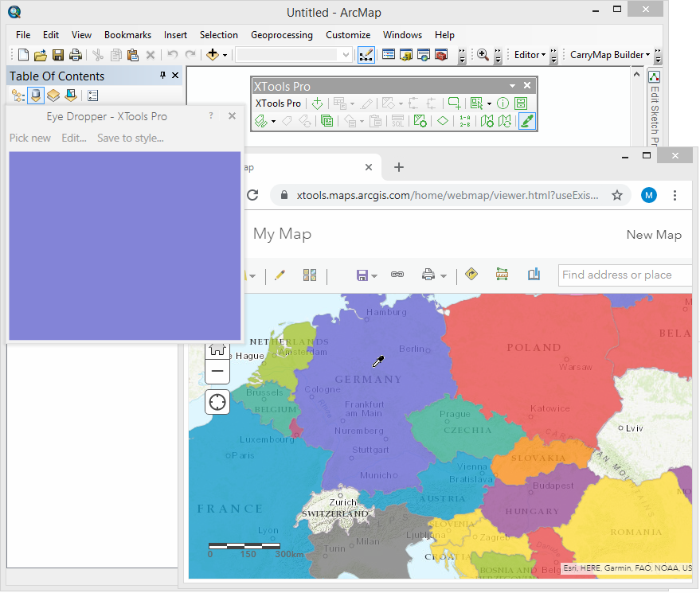Click XTools Pro green download arrow icon

tap(318, 104)
